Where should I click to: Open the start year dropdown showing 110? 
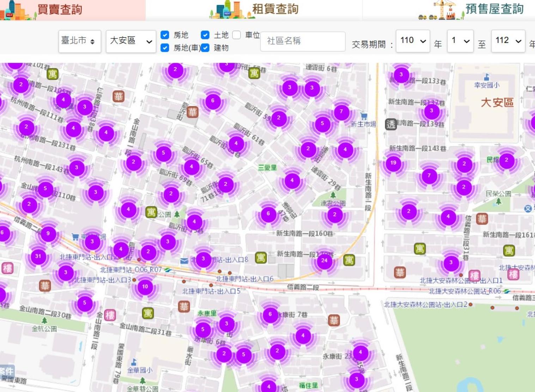[x=413, y=41]
